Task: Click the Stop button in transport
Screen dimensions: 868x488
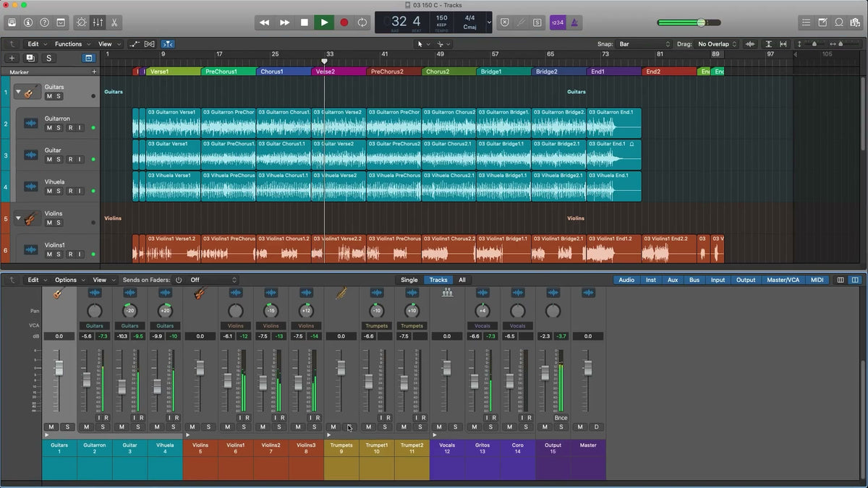Action: point(305,22)
